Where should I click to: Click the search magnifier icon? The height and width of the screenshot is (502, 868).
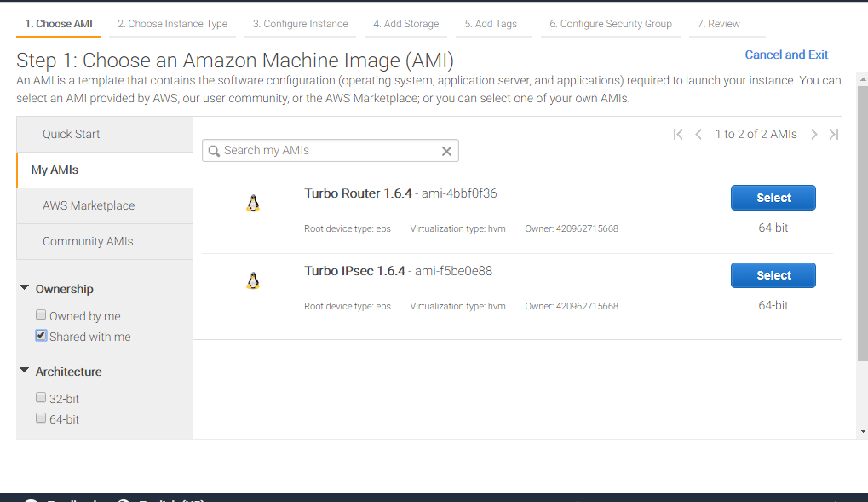214,151
